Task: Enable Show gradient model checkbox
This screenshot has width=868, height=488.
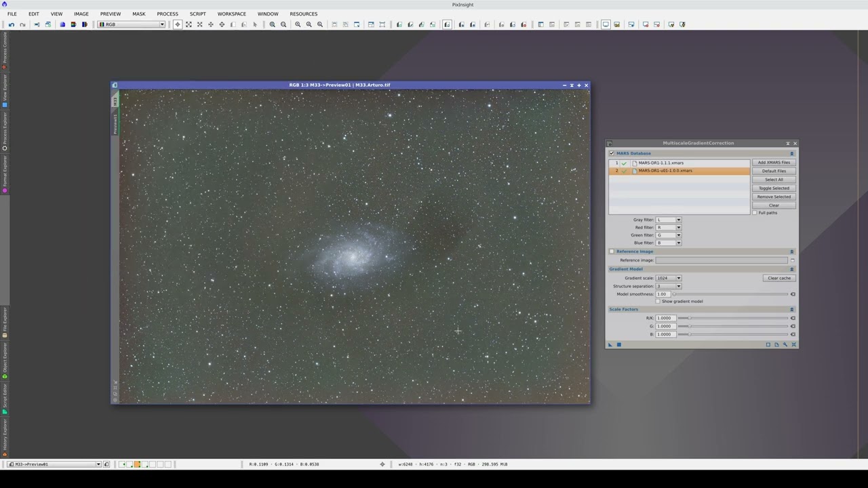Action: 658,302
